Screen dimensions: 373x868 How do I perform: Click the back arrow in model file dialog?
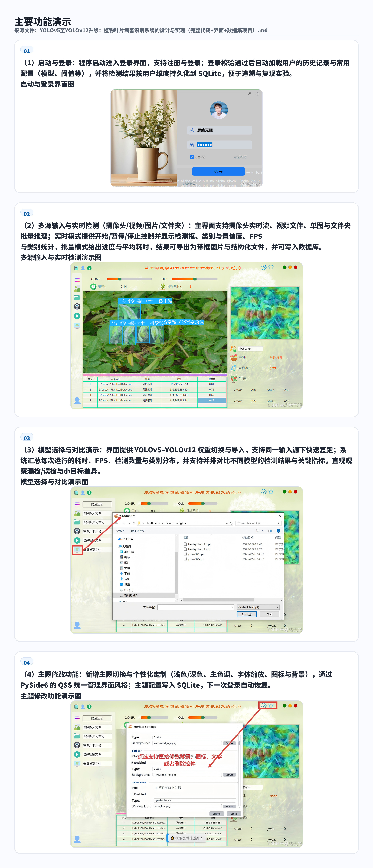click(117, 523)
